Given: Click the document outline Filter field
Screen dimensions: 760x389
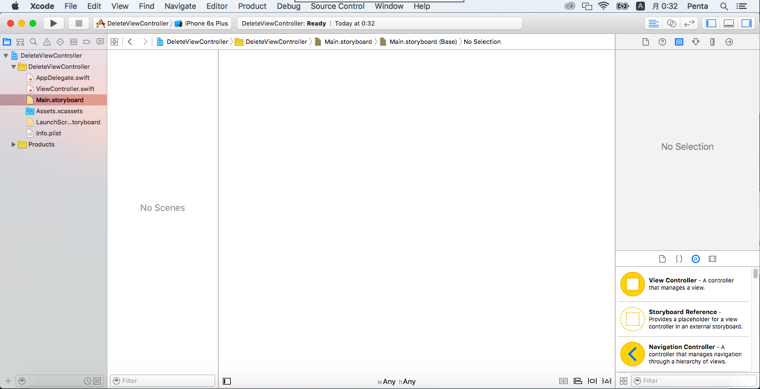Looking at the screenshot, I should pyautogui.click(x=162, y=381).
